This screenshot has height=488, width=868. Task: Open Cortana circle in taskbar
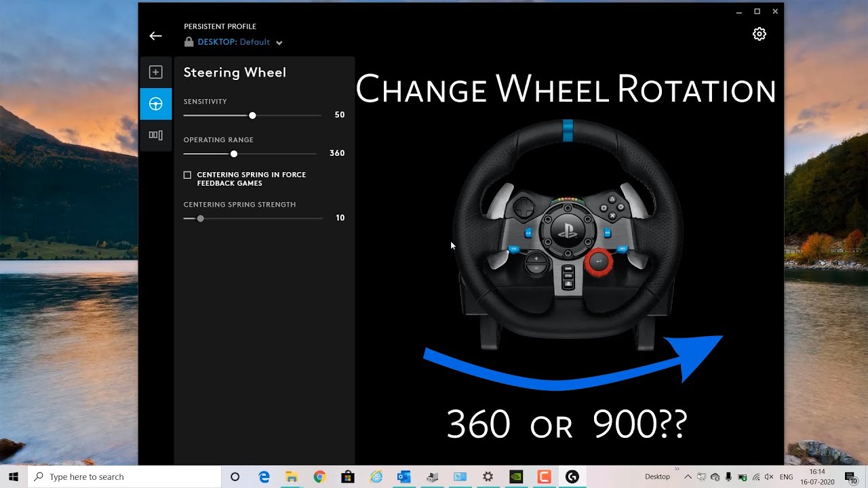(x=235, y=477)
